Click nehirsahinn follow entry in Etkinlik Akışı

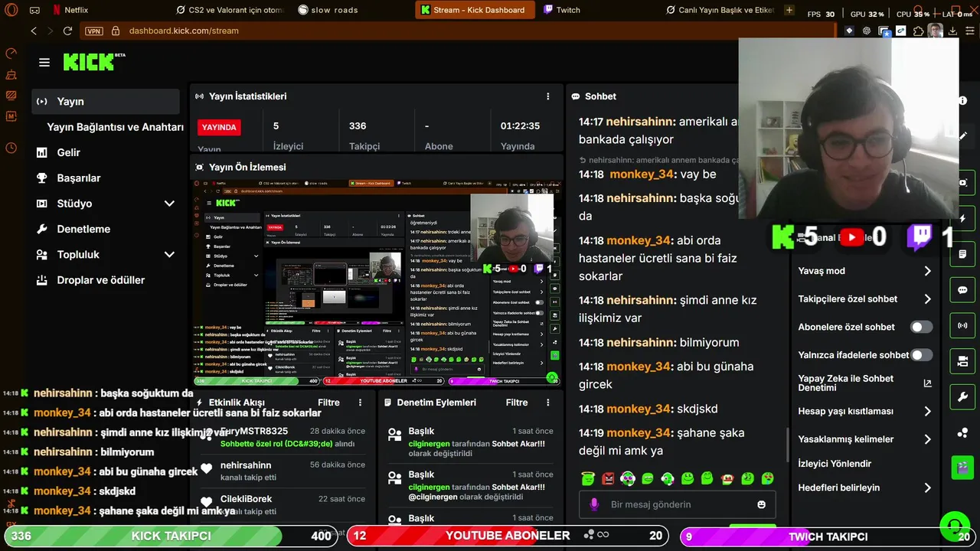pos(283,471)
